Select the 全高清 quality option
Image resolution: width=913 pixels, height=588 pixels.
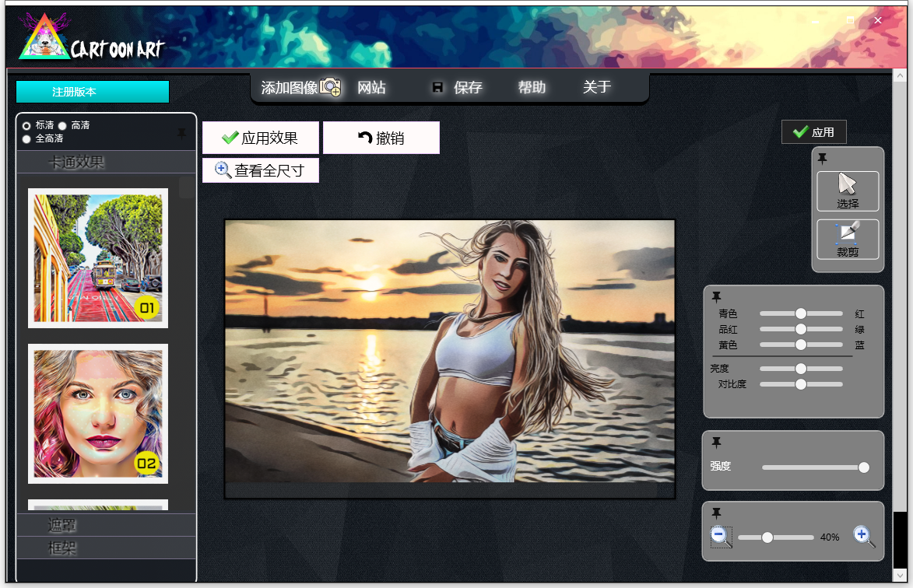pos(26,139)
